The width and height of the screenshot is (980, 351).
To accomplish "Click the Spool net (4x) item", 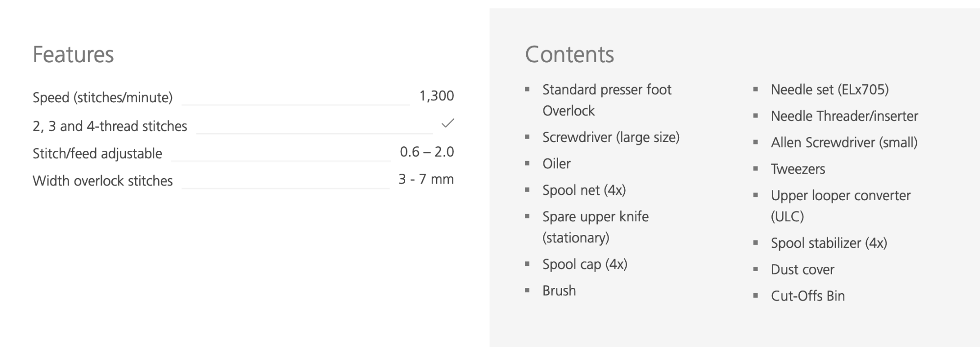I will (x=584, y=190).
